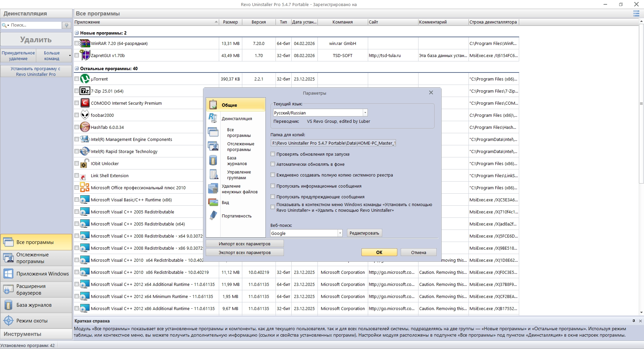This screenshot has width=644, height=349.
Task: Click the Junk Files Cleaner (Удаление ненужных файлов) icon
Action: point(213,189)
